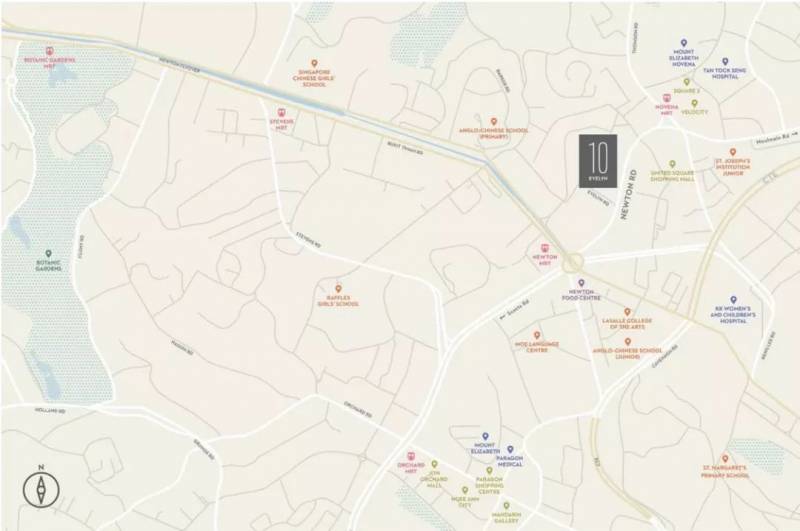Click the Orchard MRT station icon
Viewport: 800px width, 531px height.
click(x=411, y=456)
